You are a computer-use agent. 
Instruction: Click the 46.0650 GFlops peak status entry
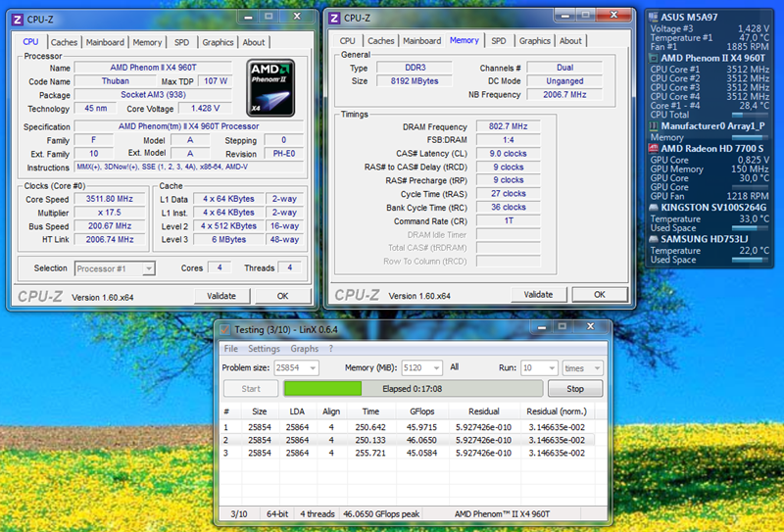[x=382, y=514]
